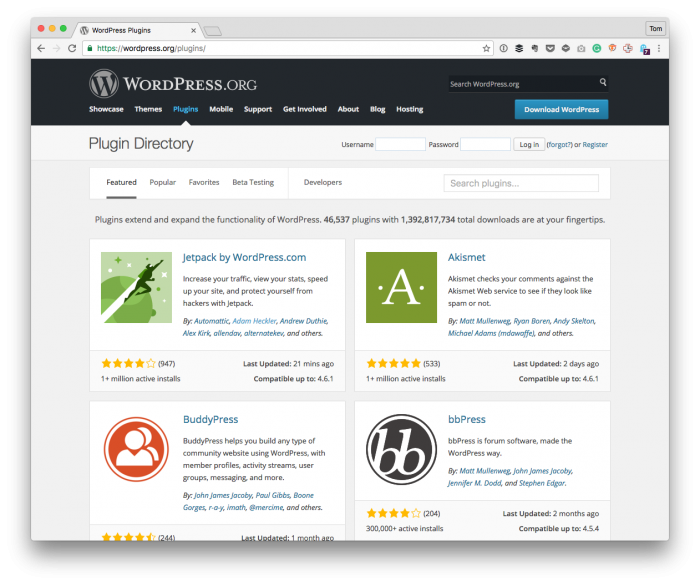Click the browser forward arrow
The height and width of the screenshot is (585, 700).
tap(56, 48)
